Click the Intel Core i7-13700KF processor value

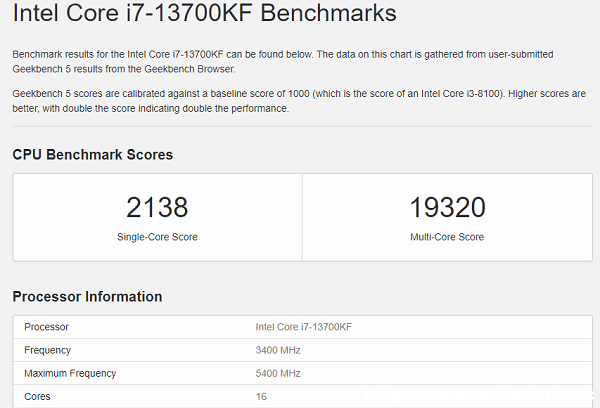click(x=303, y=327)
